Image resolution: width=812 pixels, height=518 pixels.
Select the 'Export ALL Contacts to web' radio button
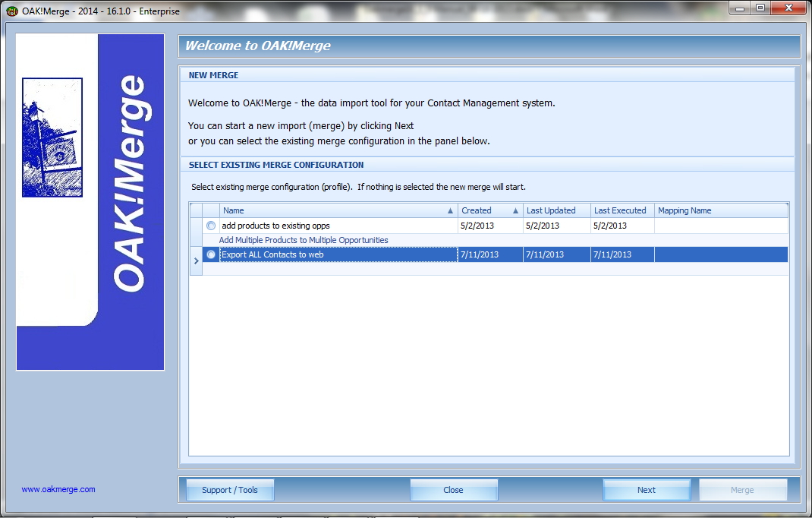point(211,254)
